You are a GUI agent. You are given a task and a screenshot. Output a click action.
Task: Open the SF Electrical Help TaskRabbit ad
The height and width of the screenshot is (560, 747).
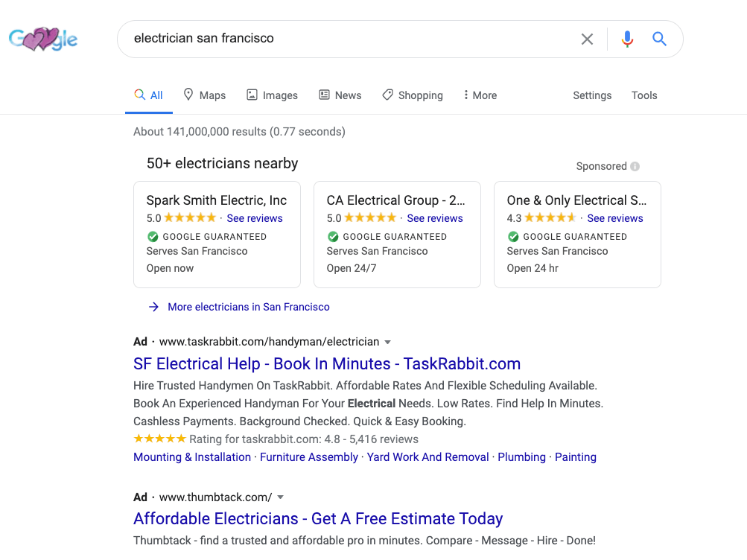click(x=327, y=364)
